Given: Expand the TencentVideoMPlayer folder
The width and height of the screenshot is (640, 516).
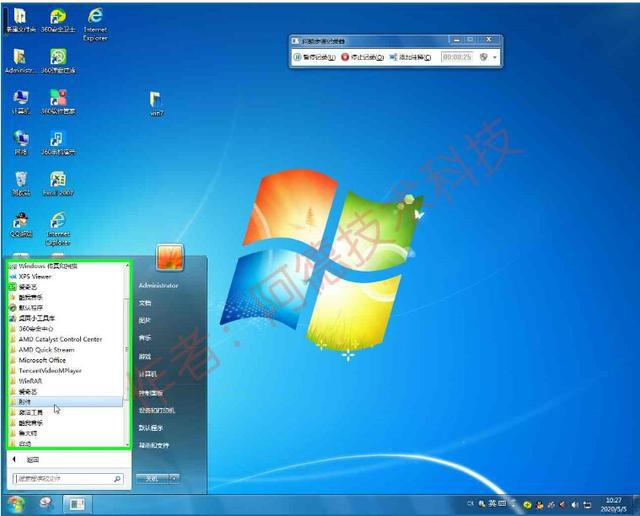Looking at the screenshot, I should (x=66, y=371).
